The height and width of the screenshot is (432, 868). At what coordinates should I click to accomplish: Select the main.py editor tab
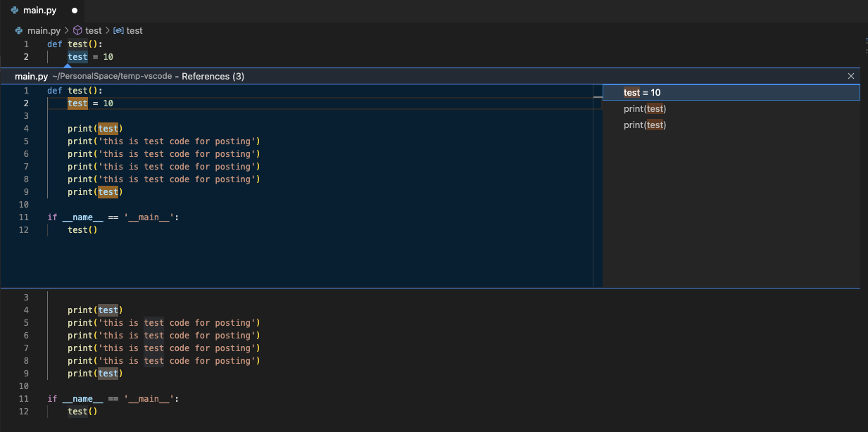pyautogui.click(x=42, y=11)
